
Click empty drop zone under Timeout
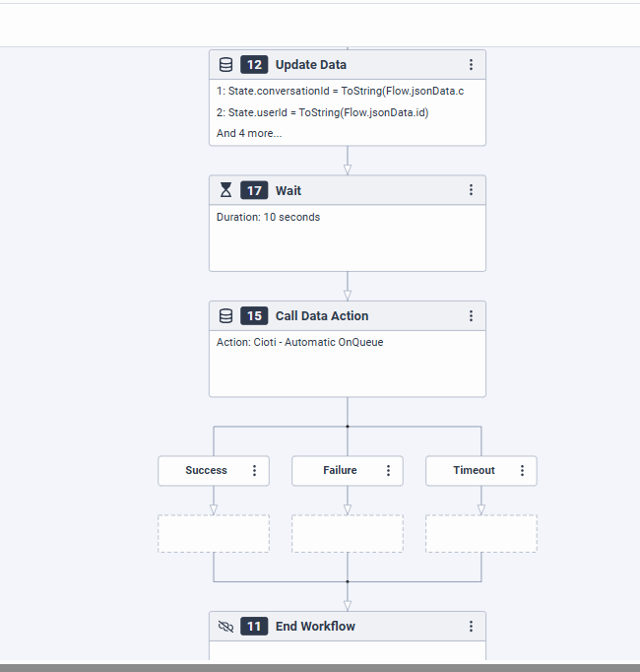(x=481, y=533)
